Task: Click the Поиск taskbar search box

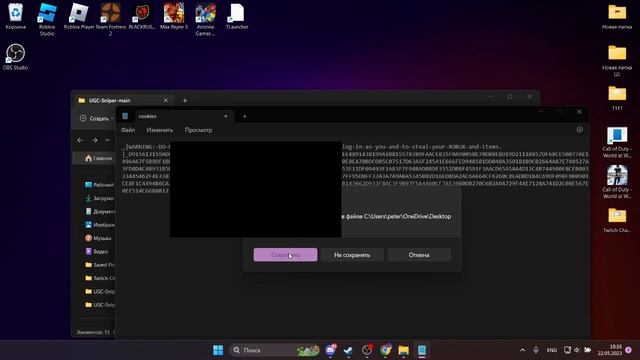Action: point(275,350)
